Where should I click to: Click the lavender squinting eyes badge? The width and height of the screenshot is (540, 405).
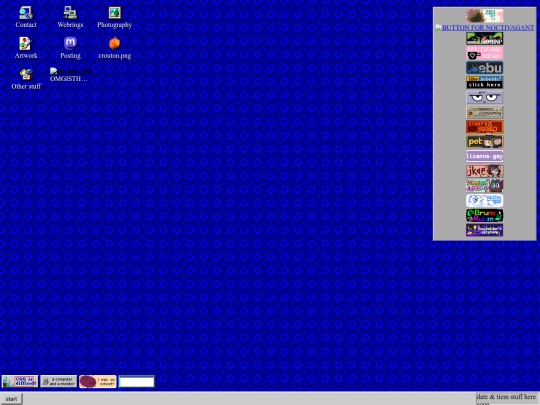[485, 97]
